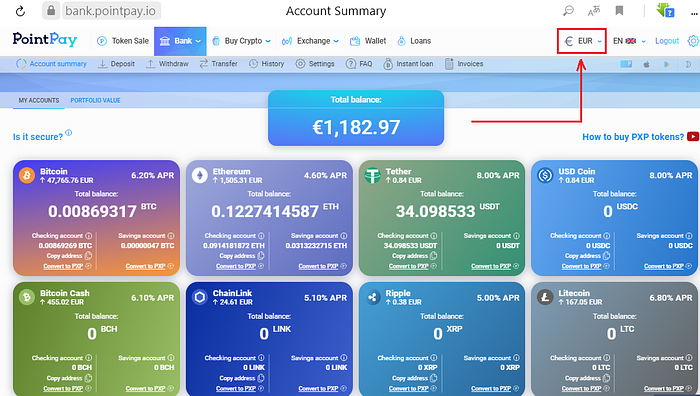Viewport: 700px width, 396px height.
Task: Open the Withdraw menu item
Action: point(167,64)
